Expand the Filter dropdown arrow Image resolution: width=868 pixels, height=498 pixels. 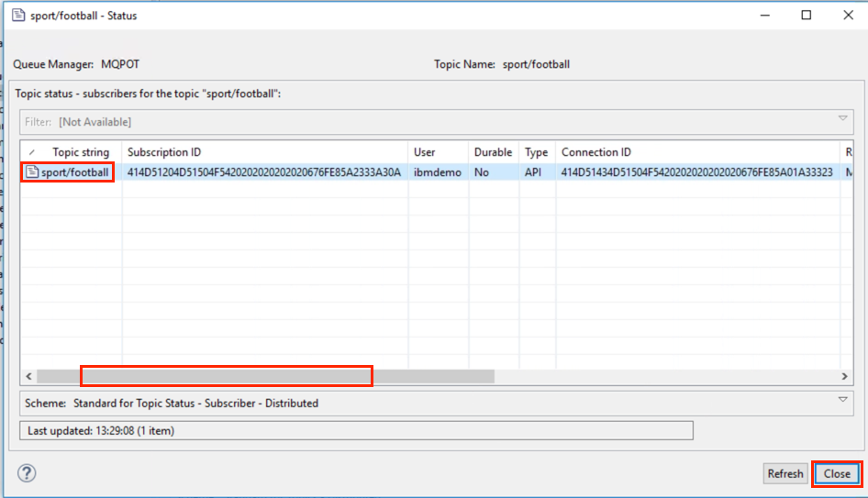(x=842, y=118)
